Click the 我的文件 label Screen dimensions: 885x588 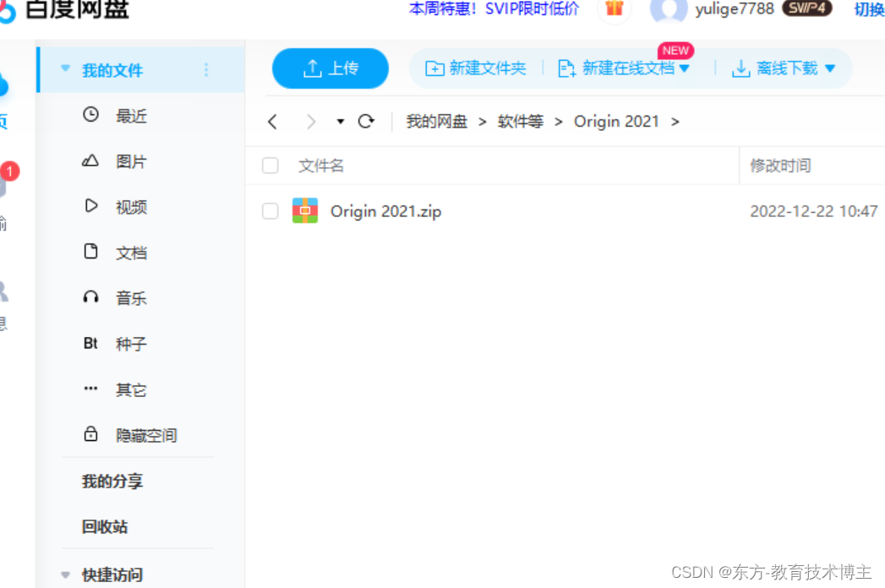tap(112, 70)
